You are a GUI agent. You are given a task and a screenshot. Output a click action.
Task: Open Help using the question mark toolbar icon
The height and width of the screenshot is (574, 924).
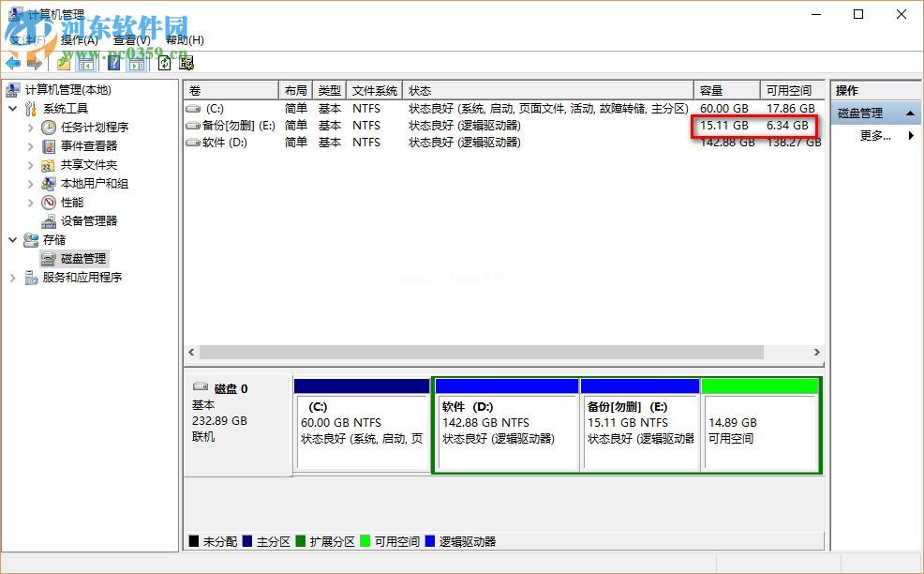[113, 63]
